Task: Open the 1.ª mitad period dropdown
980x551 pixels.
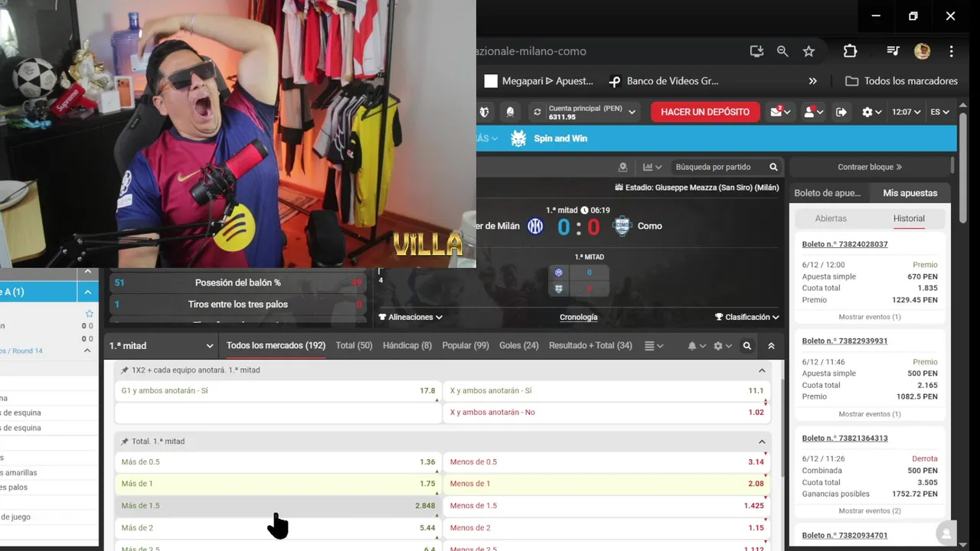Action: (x=161, y=346)
